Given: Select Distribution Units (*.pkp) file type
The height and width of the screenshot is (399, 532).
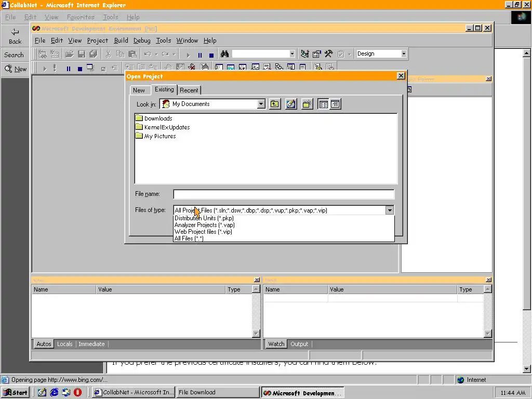Looking at the screenshot, I should point(284,218).
